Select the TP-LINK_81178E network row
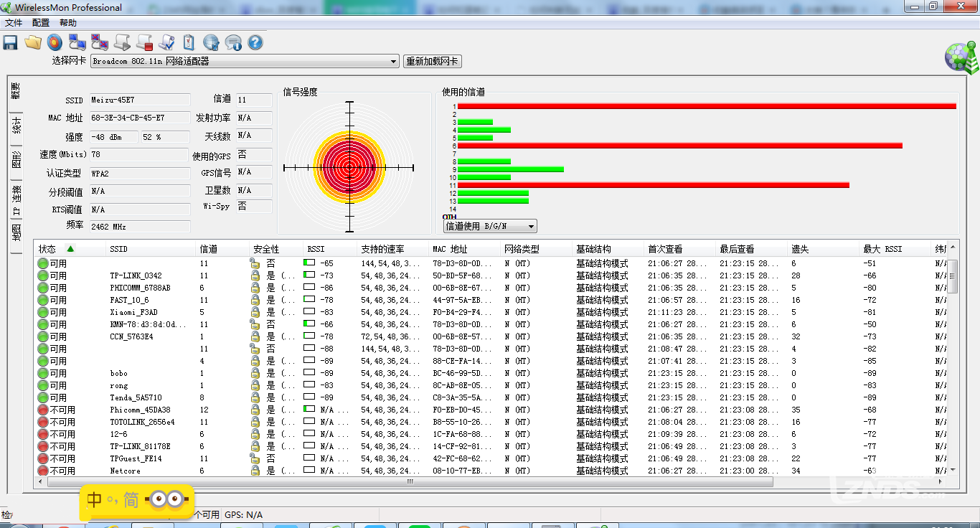Viewport: 980px width, 528px height. click(491, 446)
